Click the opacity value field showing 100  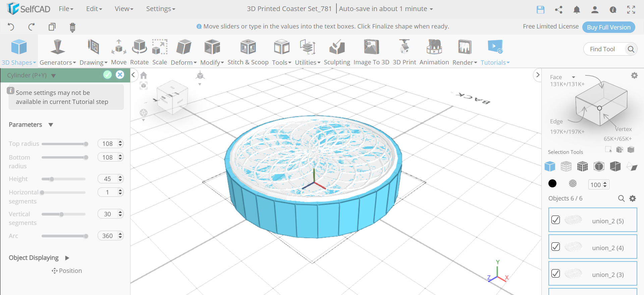pos(598,185)
